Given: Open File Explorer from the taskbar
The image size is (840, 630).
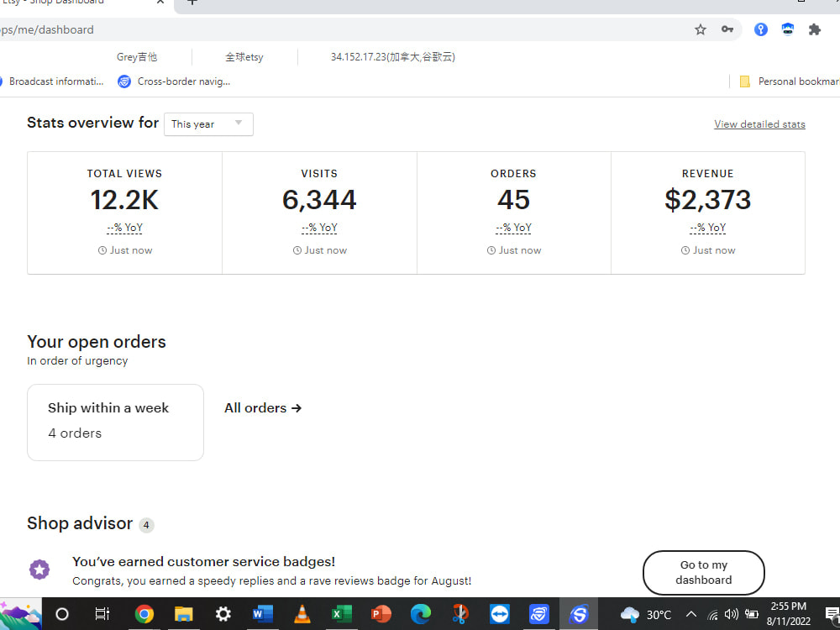Looking at the screenshot, I should pyautogui.click(x=183, y=614).
